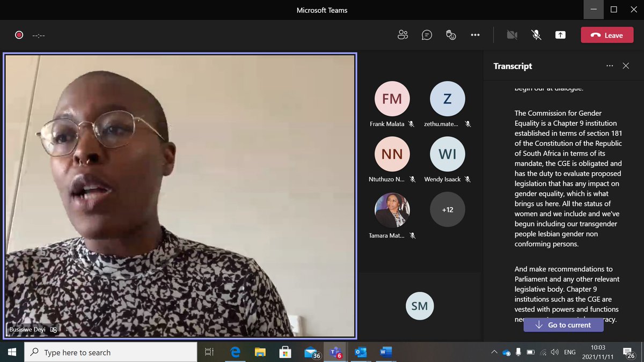Open Wi-Fi network tray icon

click(543, 352)
